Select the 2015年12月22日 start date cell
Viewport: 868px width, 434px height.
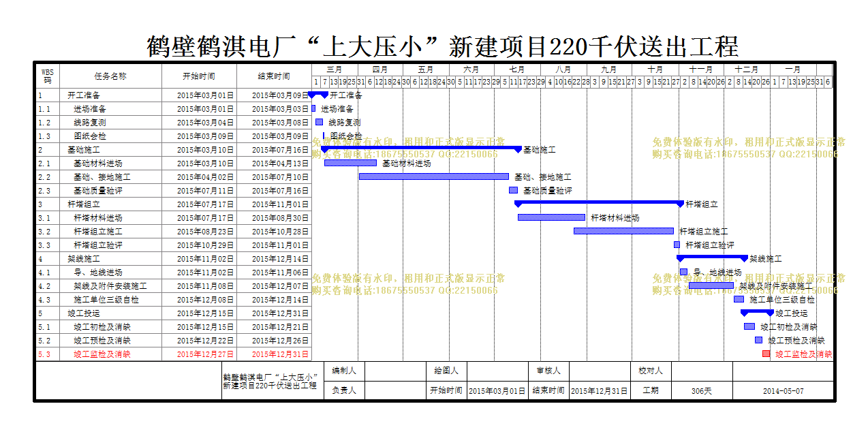pyautogui.click(x=199, y=341)
